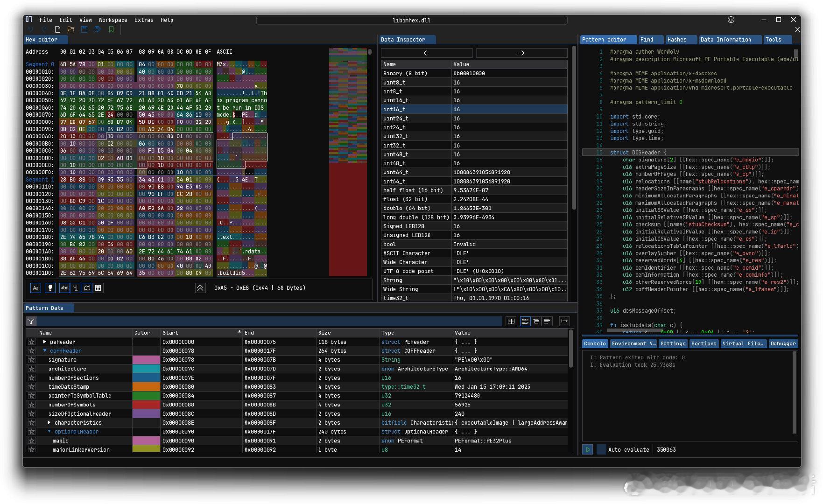823x504 pixels.
Task: Toggle the lightbulb highlight option
Action: click(50, 288)
